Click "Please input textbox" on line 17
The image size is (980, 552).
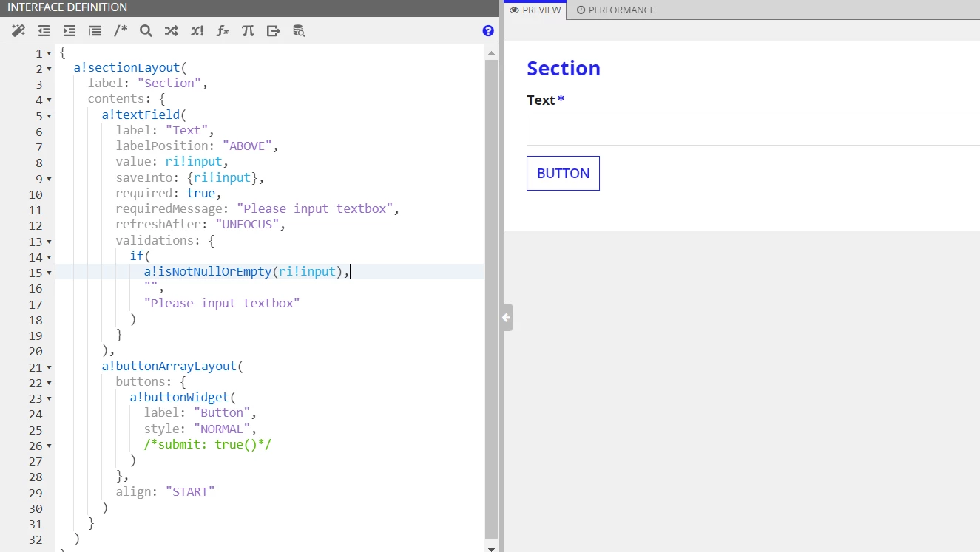click(x=222, y=304)
